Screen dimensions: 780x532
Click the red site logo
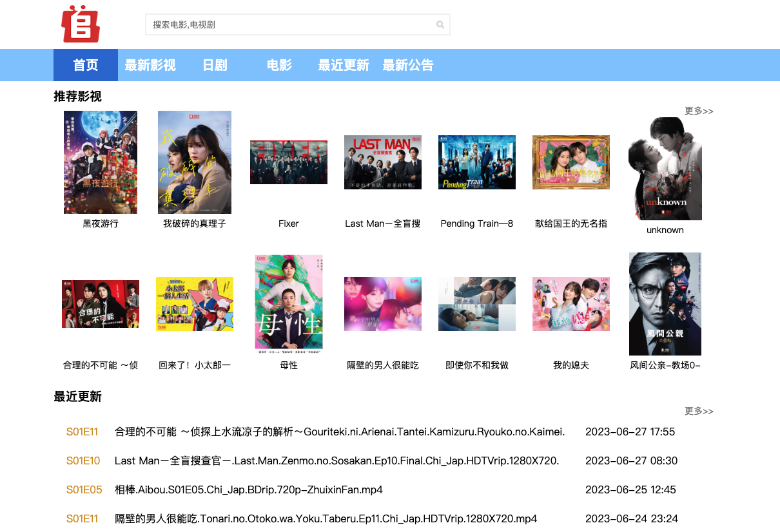[81, 24]
